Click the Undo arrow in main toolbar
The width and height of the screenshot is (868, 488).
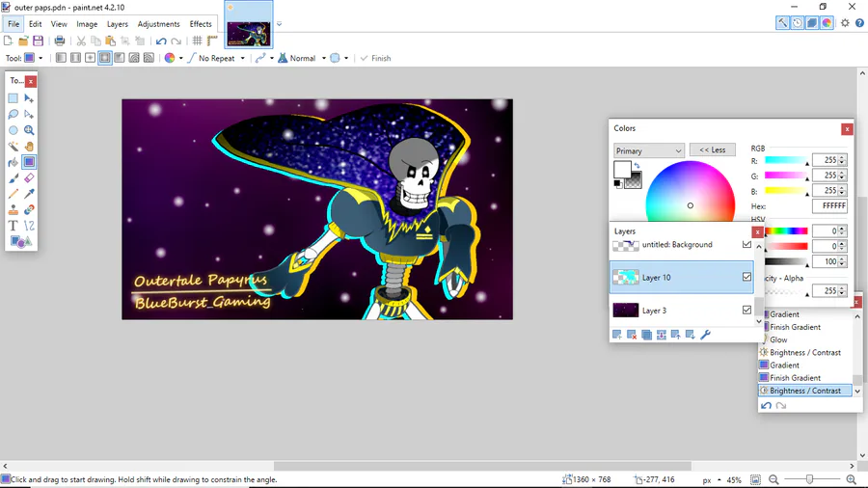pos(161,41)
